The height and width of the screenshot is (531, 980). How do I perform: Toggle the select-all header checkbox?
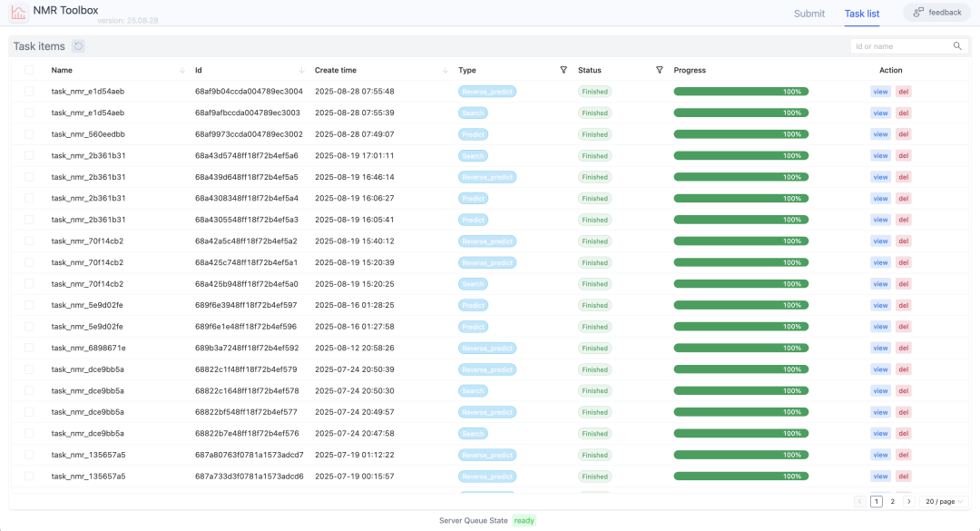click(x=29, y=70)
